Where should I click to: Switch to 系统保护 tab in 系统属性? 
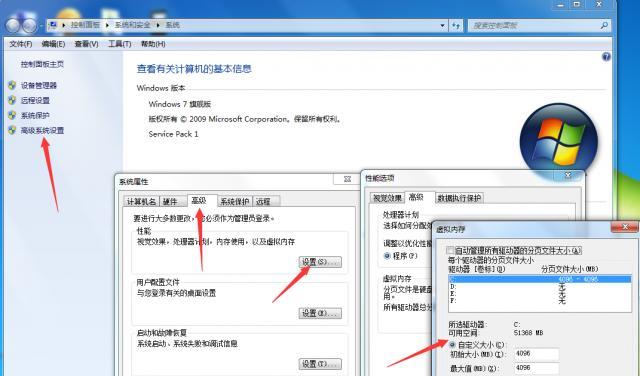coord(235,201)
